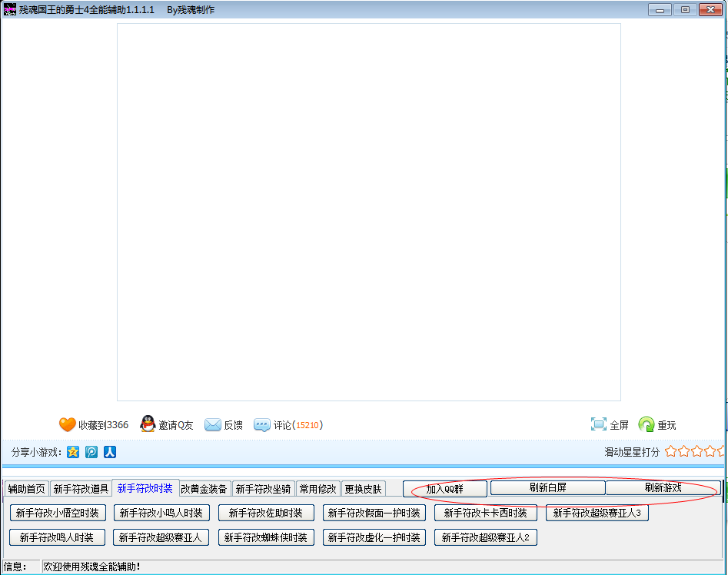Open the 新手符改坐骑 tab
This screenshot has width=728, height=575.
point(263,489)
